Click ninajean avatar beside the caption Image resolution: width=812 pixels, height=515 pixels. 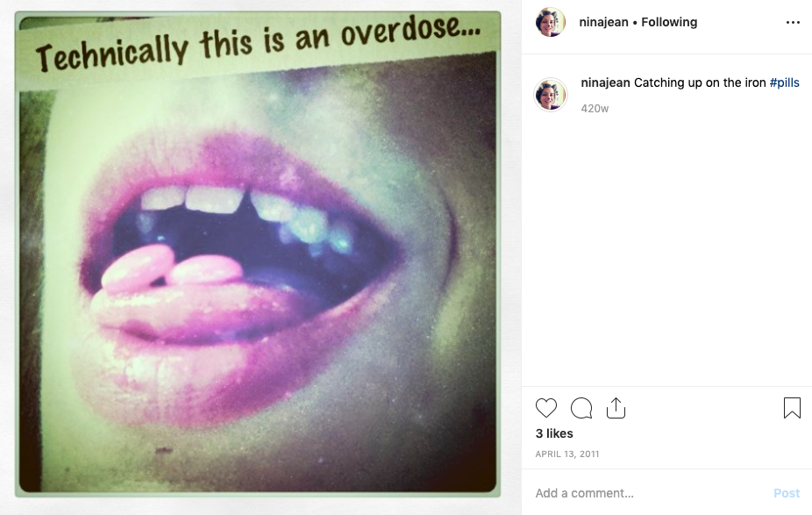(551, 94)
